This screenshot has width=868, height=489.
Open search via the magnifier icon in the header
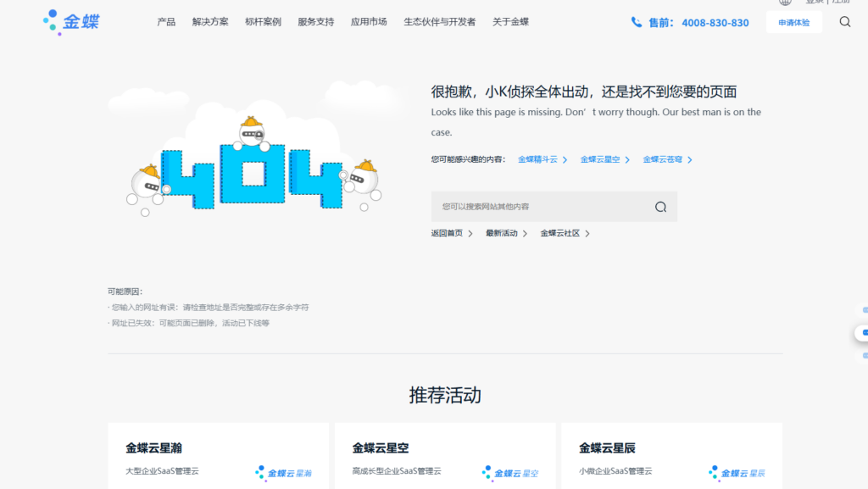(x=845, y=22)
